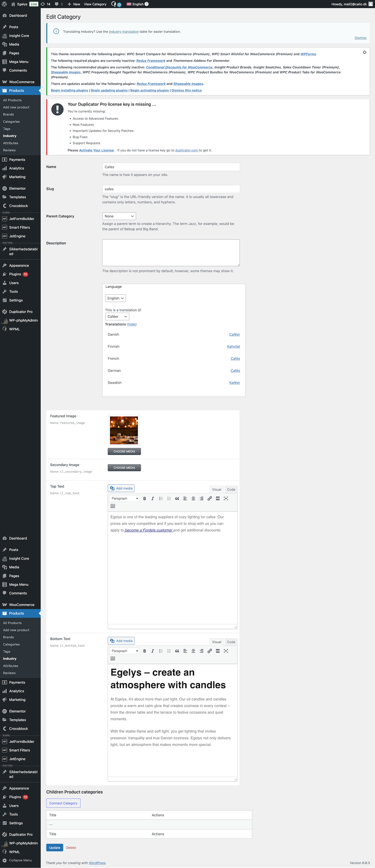Insert a numbered list in the Top Text editor
The height and width of the screenshot is (868, 375).
tap(169, 498)
